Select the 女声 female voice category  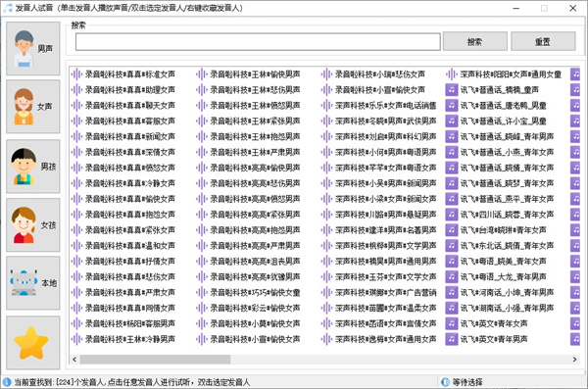click(x=33, y=107)
